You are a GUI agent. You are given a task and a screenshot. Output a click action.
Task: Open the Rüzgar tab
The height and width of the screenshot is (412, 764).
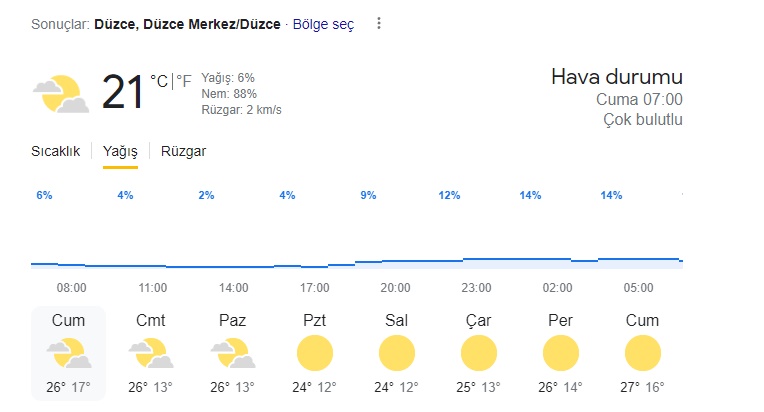pos(183,151)
